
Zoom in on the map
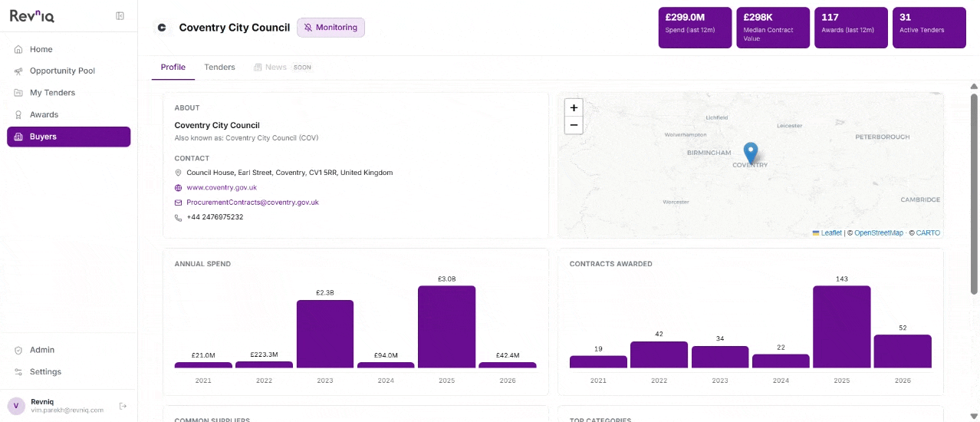[574, 108]
